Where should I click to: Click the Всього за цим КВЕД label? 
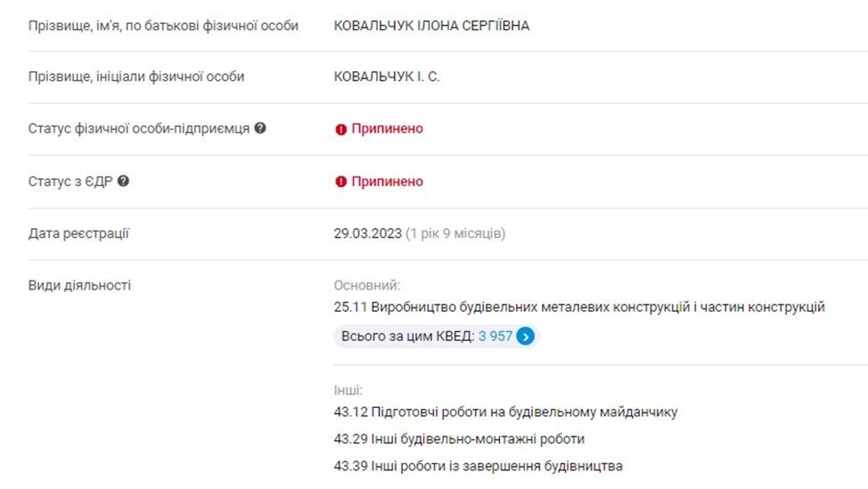tap(407, 336)
